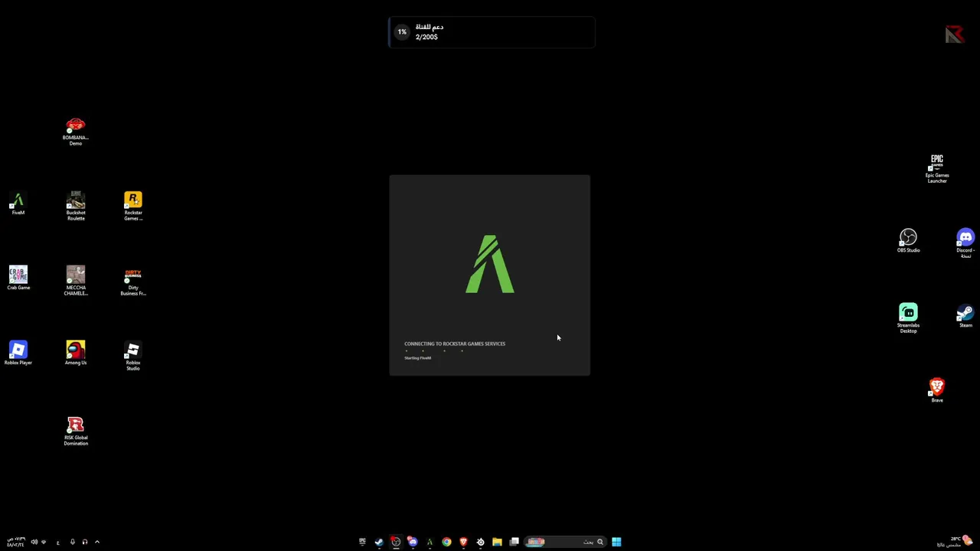Switch to OBS Studio in taskbar
Image resolution: width=980 pixels, height=551 pixels.
point(396,542)
